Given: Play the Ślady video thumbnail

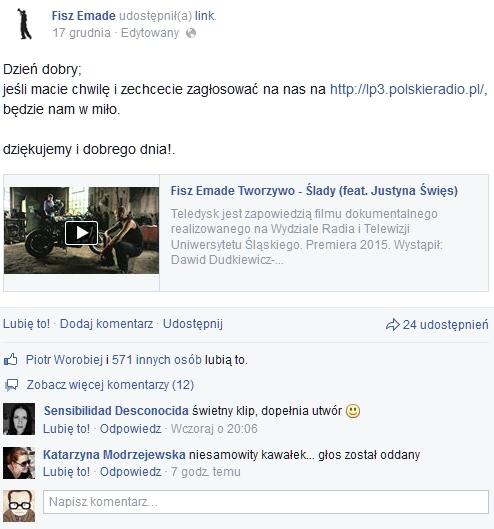Looking at the screenshot, I should point(81,230).
